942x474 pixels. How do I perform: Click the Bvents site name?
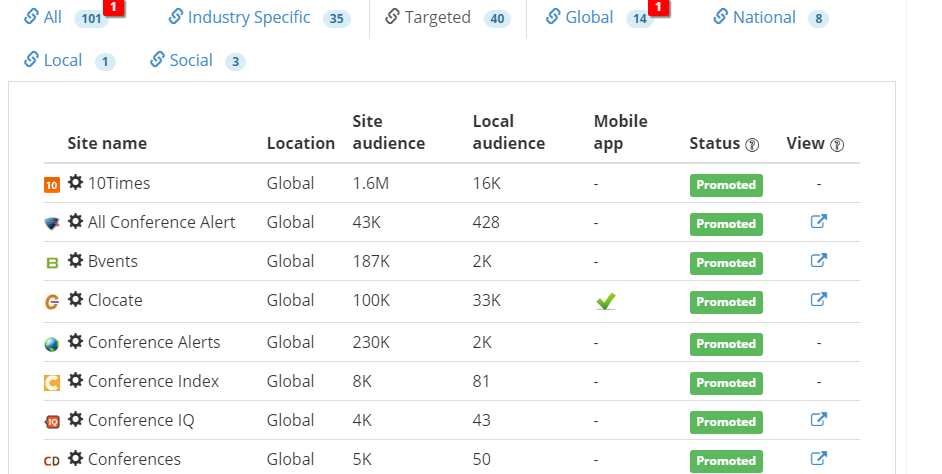(x=113, y=261)
